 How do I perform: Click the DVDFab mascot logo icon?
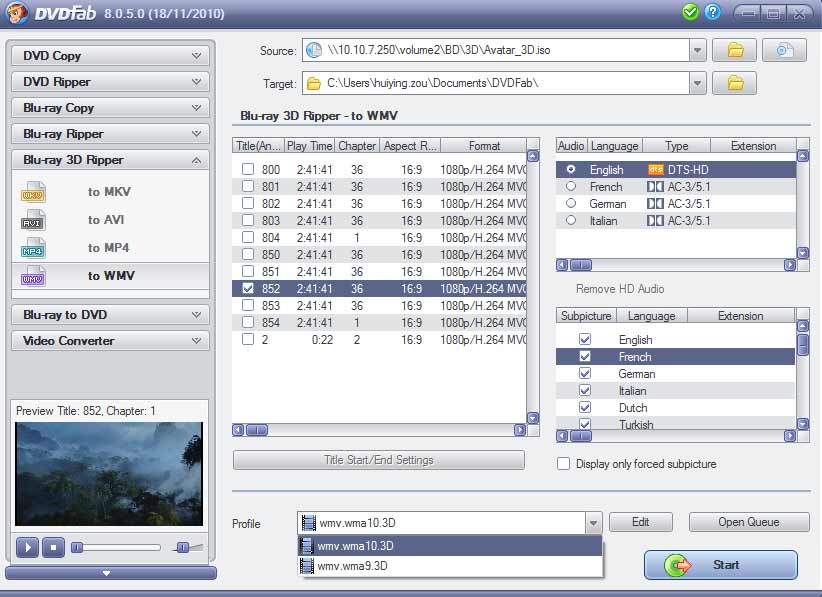click(x=16, y=13)
